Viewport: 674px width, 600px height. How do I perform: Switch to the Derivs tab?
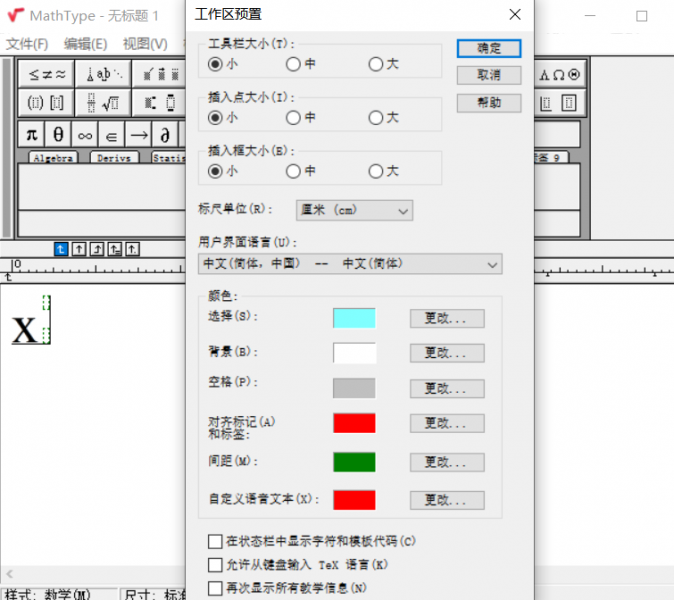[114, 158]
